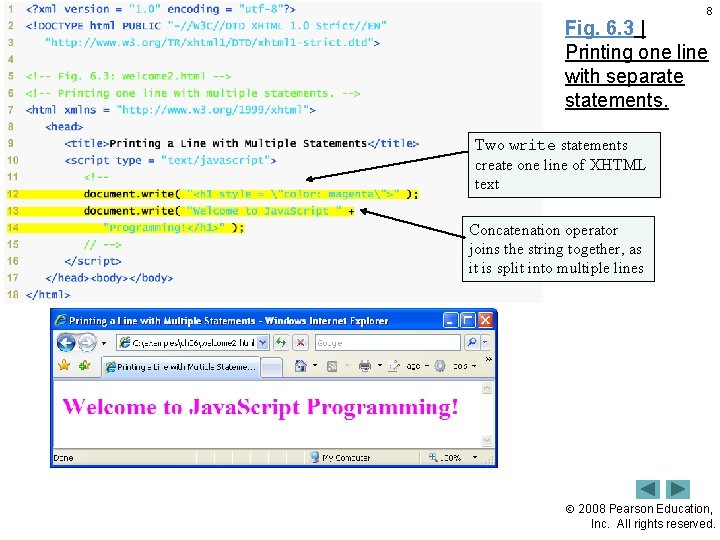The height and width of the screenshot is (540, 720).
Task: Open the Favorites Center star icon
Action: point(64,366)
